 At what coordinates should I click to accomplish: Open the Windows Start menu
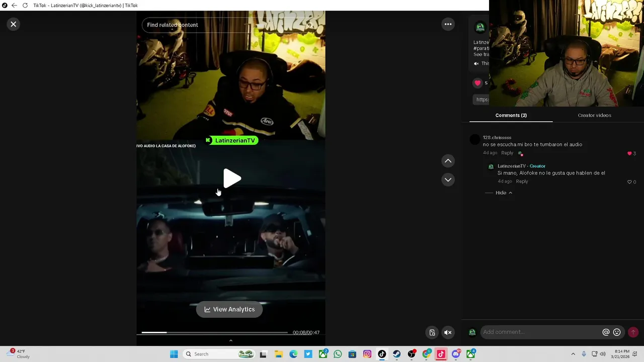coord(174,354)
